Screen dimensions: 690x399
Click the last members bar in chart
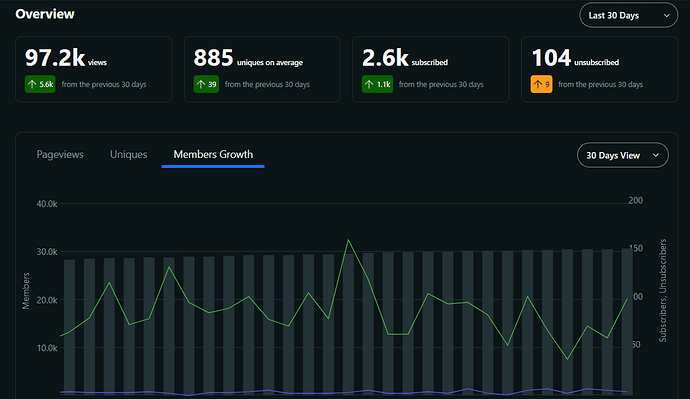(x=627, y=322)
